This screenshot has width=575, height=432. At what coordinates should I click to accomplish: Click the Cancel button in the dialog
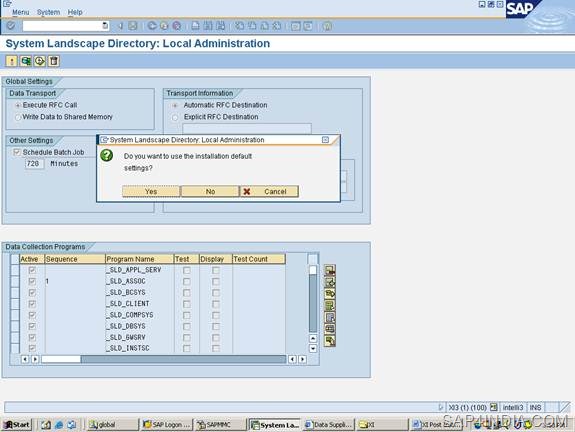(270, 191)
